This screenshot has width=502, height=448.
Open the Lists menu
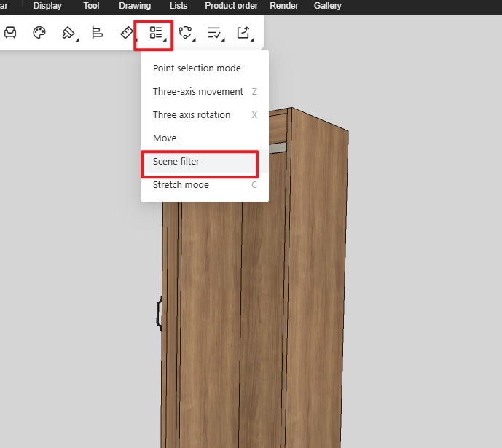coord(178,6)
